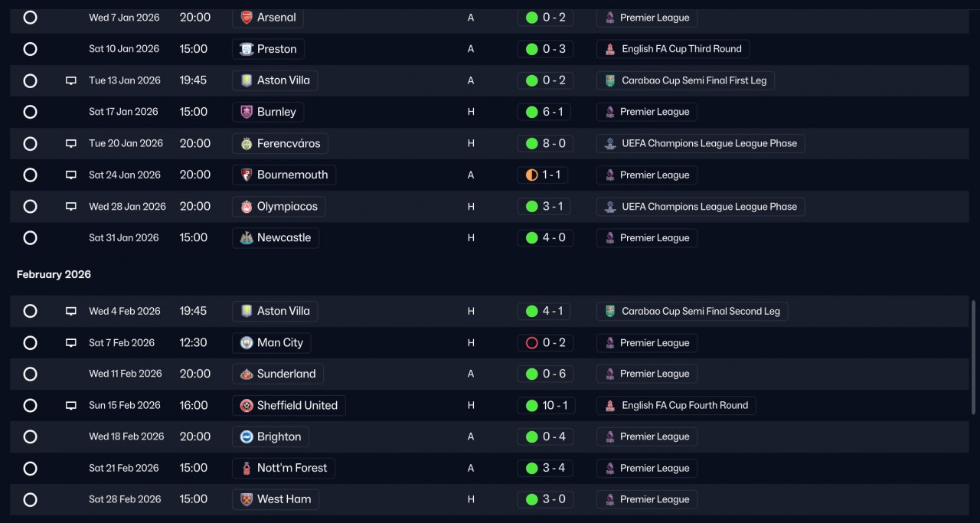Click the Sheffield United club badge
This screenshot has width=980, height=523.
[x=247, y=405]
